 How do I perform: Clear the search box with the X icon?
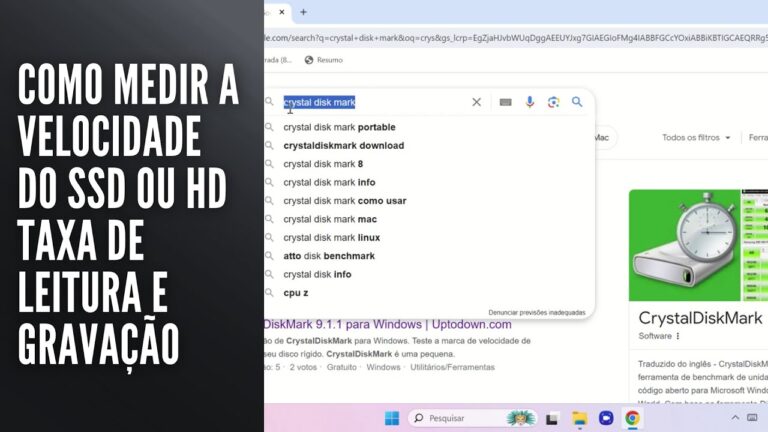pyautogui.click(x=476, y=102)
